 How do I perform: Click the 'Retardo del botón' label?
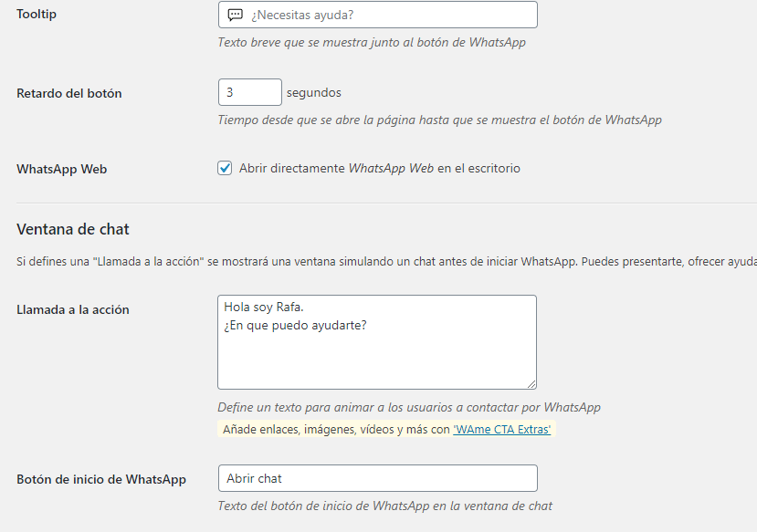[69, 93]
